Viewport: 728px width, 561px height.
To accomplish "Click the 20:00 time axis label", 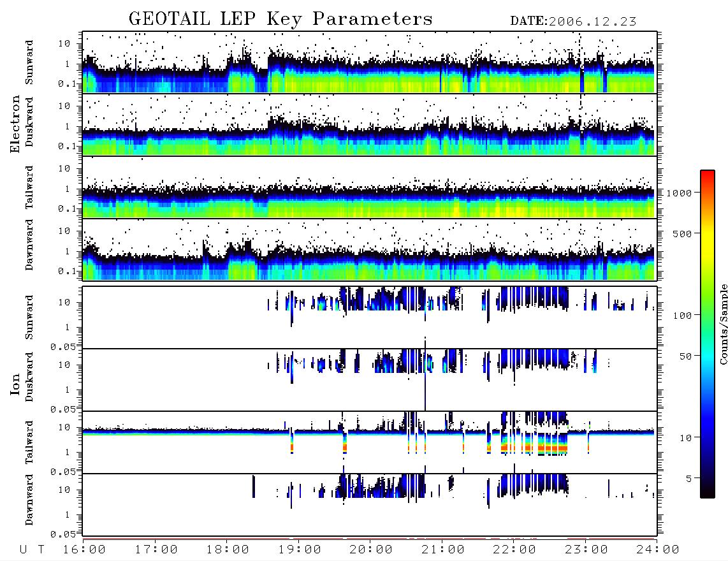I will (x=372, y=550).
